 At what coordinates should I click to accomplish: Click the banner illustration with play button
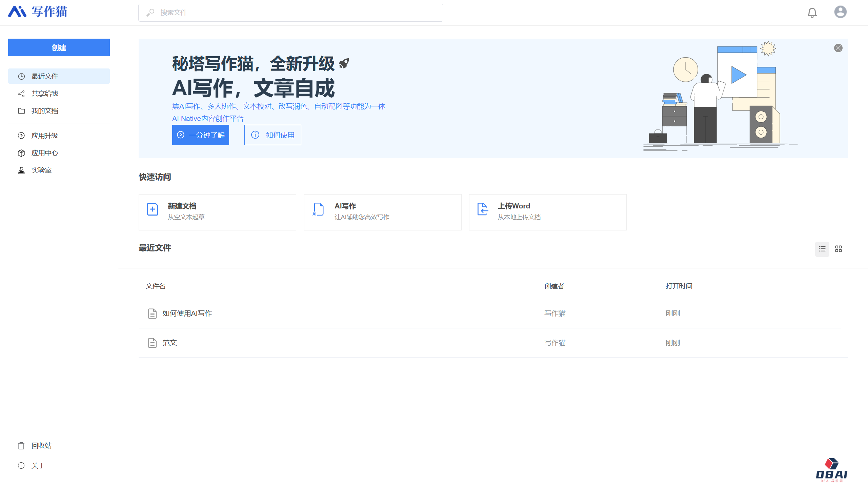point(720,97)
